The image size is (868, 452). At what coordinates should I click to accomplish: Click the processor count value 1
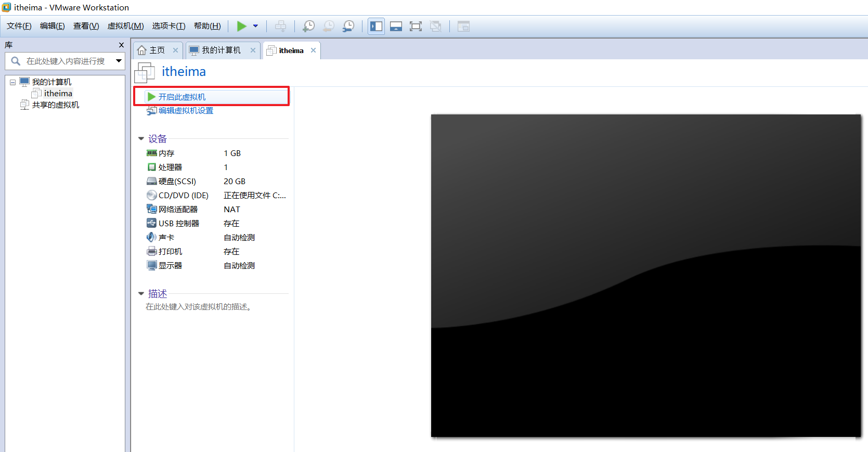coord(226,167)
